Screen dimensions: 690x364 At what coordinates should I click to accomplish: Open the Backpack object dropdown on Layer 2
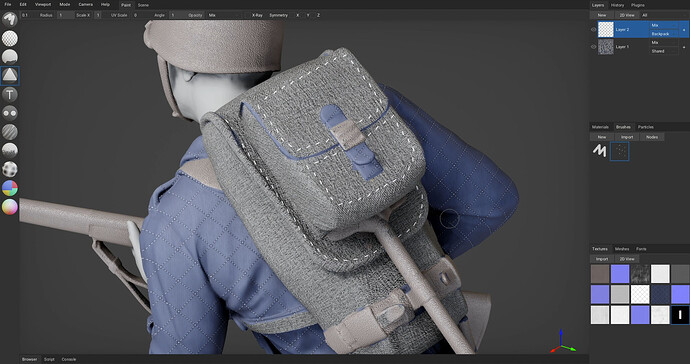tap(664, 34)
